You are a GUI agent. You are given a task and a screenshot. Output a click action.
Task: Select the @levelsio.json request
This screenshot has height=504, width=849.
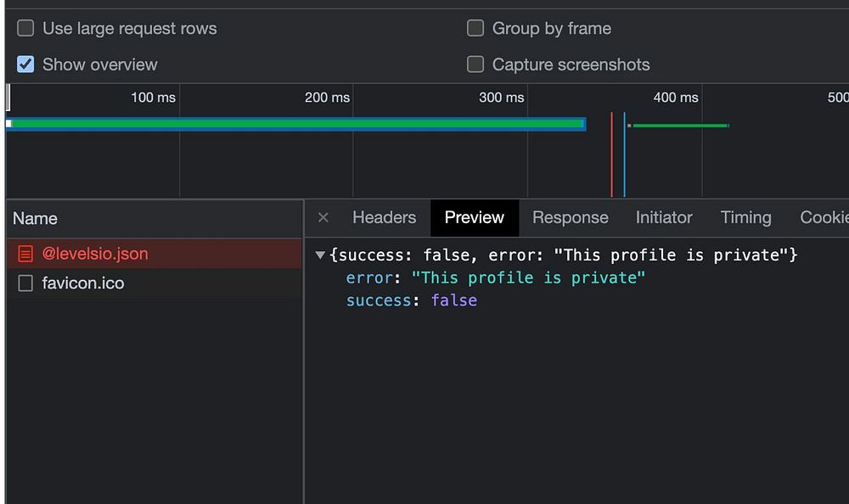point(95,254)
